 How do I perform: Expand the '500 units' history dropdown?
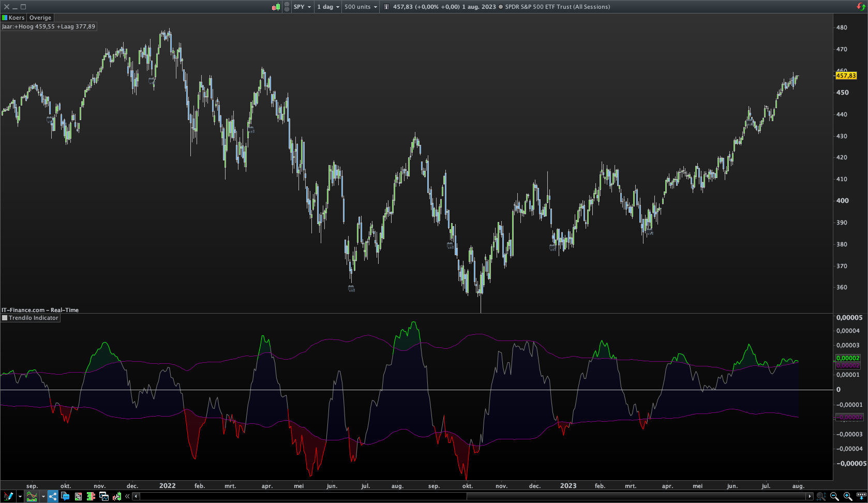tap(361, 7)
